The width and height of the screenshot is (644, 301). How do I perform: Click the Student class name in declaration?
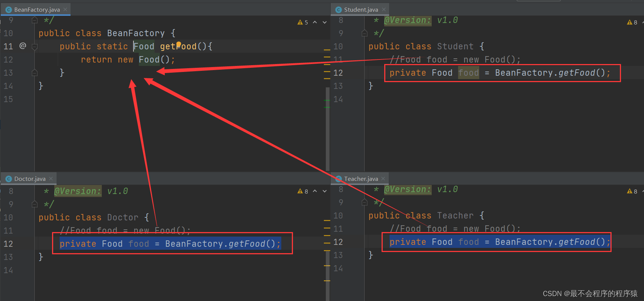click(455, 46)
